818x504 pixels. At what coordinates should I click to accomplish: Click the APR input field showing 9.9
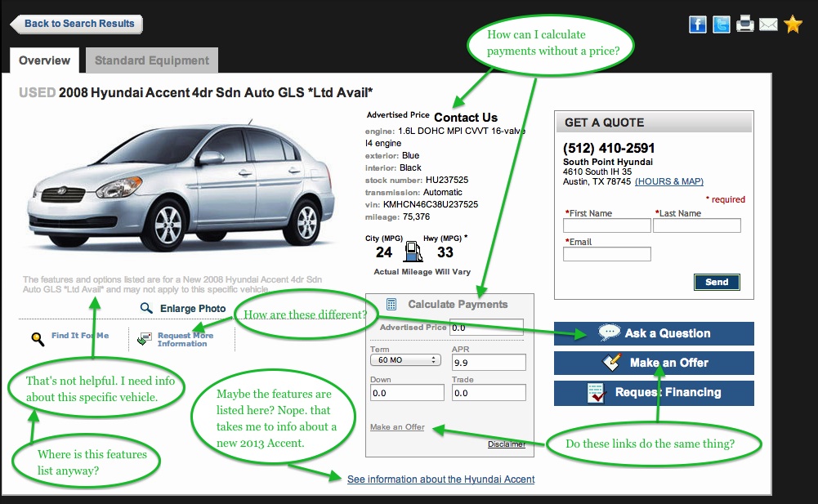click(x=489, y=363)
